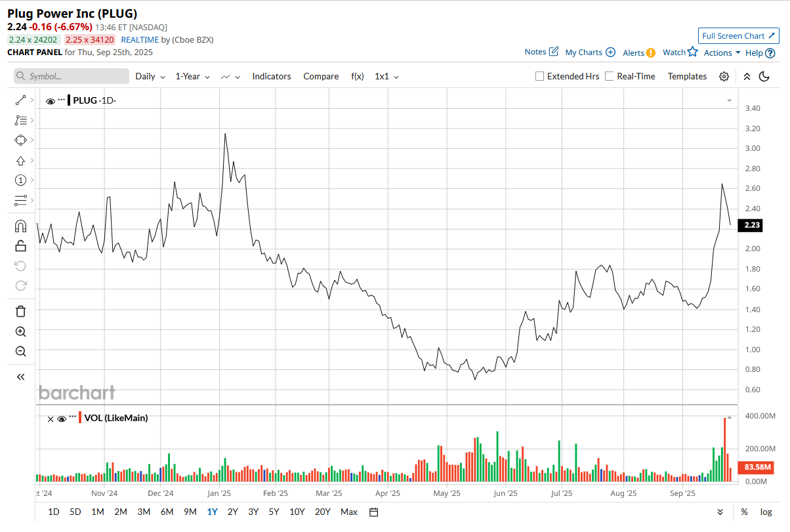
Task: Open the Fibonacci and list annotation tool
Action: click(x=20, y=120)
